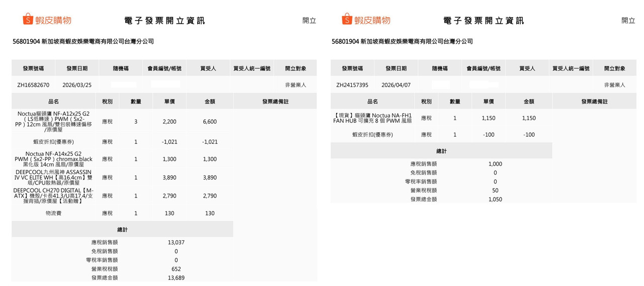644x286 pixels.
Task: Click the Shopee logo on invoice ZH24157395
Action: [366, 20]
